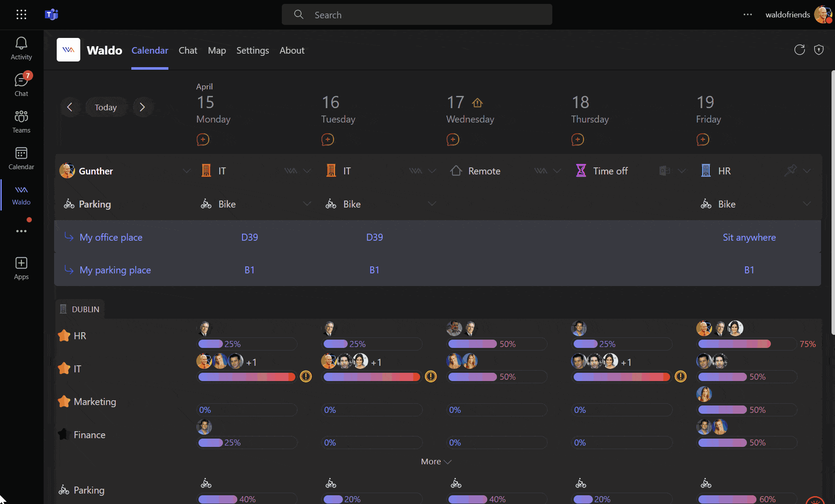Click Monday HR 25% occupancy bar

(x=247, y=344)
